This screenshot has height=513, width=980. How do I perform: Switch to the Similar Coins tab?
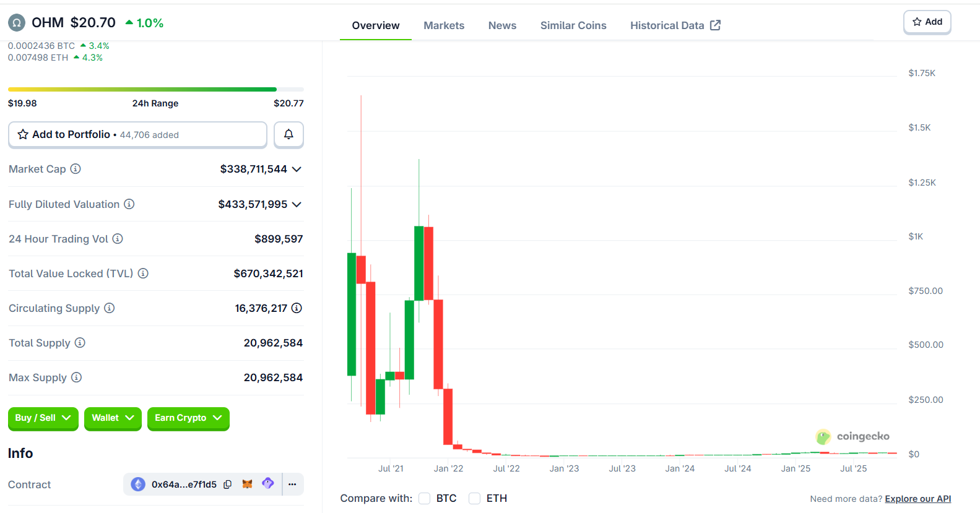tap(573, 25)
